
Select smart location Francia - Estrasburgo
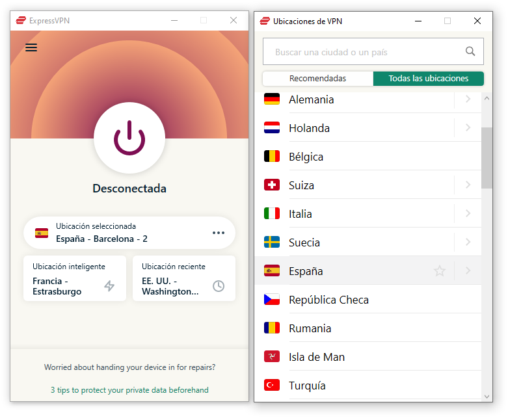[x=75, y=278]
